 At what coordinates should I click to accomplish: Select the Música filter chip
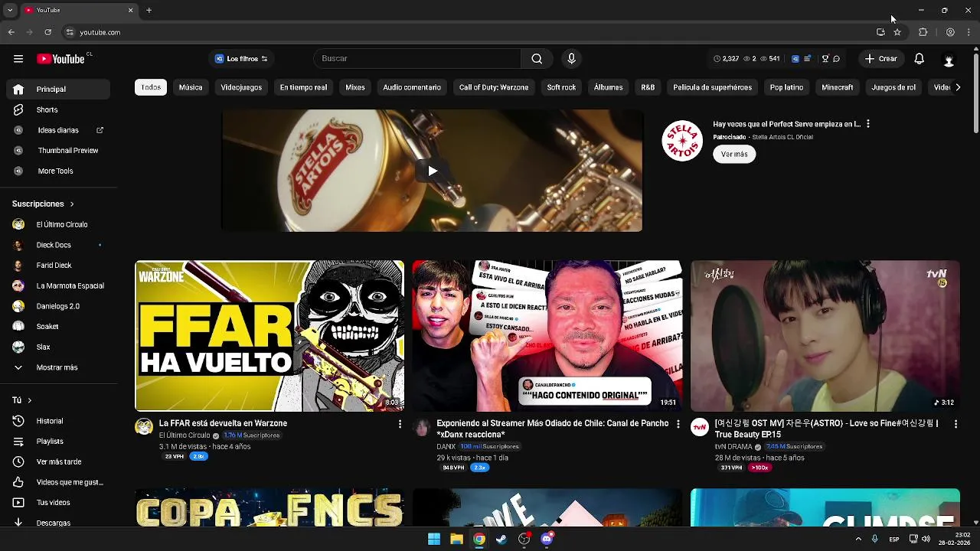pyautogui.click(x=191, y=87)
